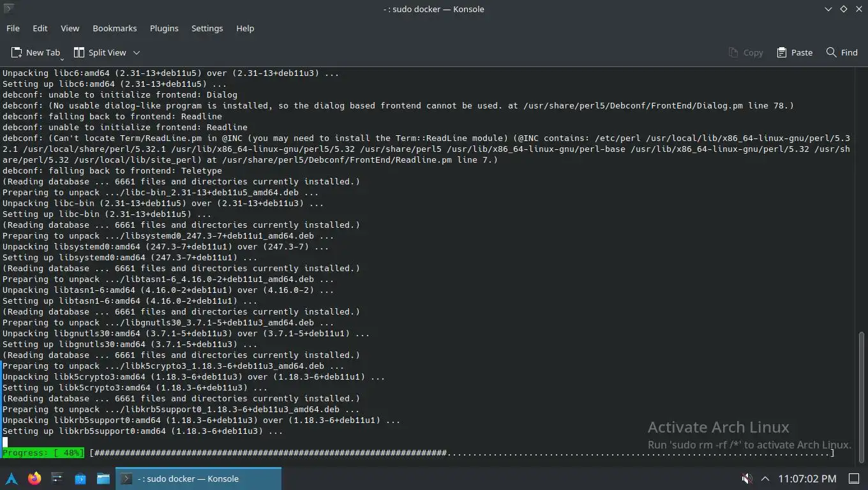Click the 'Setting up libc-bin' line
868x490 pixels.
(107, 214)
